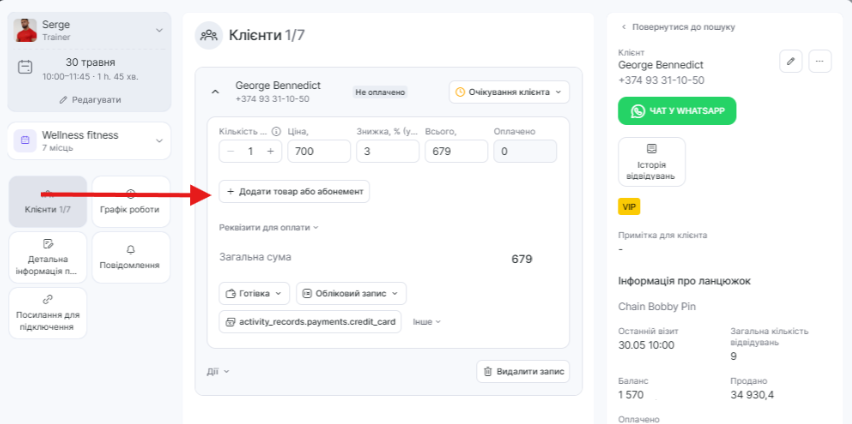Click Додати товар або абонемент button
Image resolution: width=852 pixels, height=424 pixels.
294,191
